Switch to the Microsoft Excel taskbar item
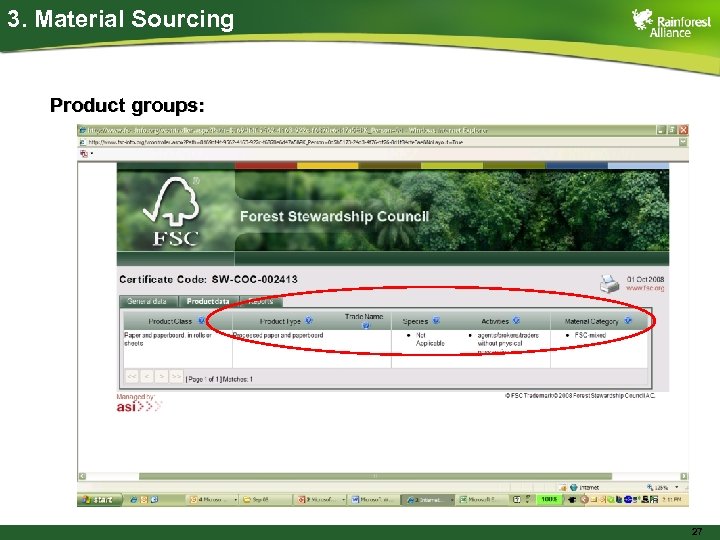The height and width of the screenshot is (540, 720). coord(481,500)
